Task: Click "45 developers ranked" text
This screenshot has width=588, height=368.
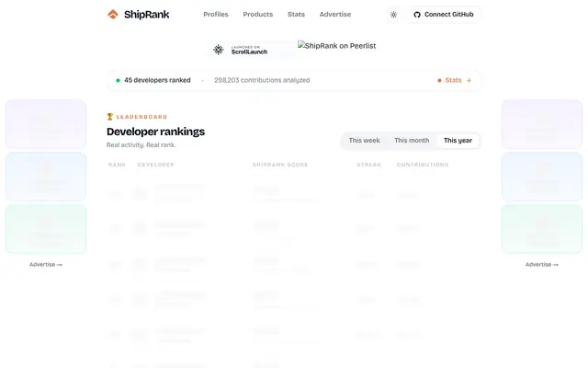Action: coord(157,80)
